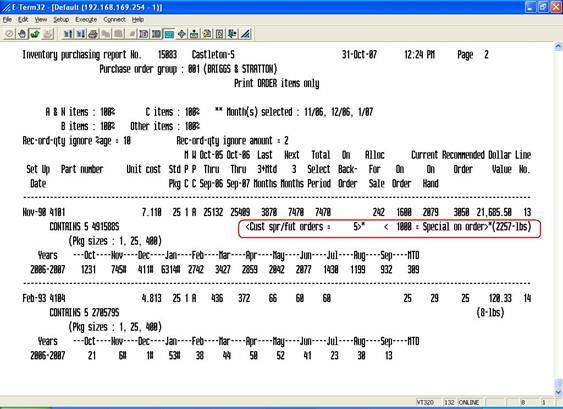Click dollar value 21,685.50

[x=494, y=212]
